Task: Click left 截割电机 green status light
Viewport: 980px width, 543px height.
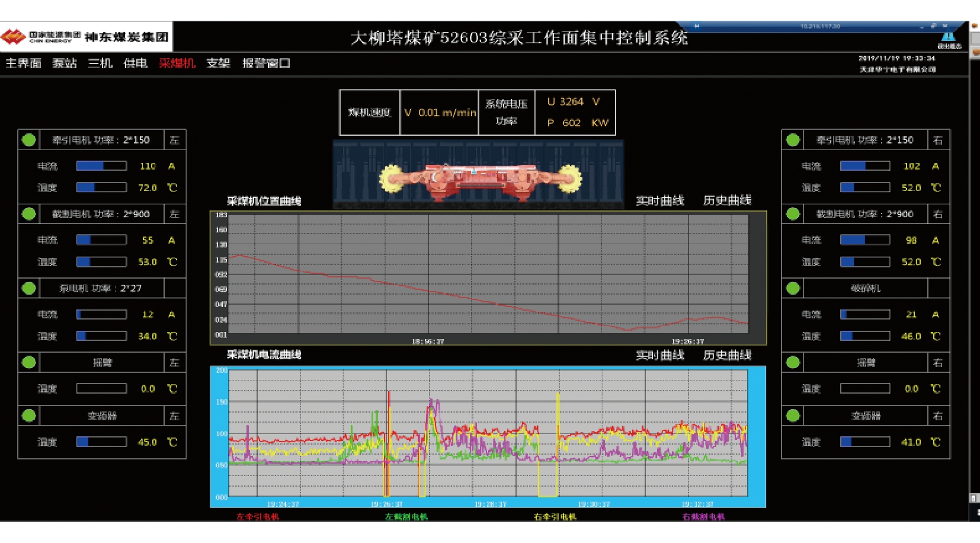Action: point(28,214)
